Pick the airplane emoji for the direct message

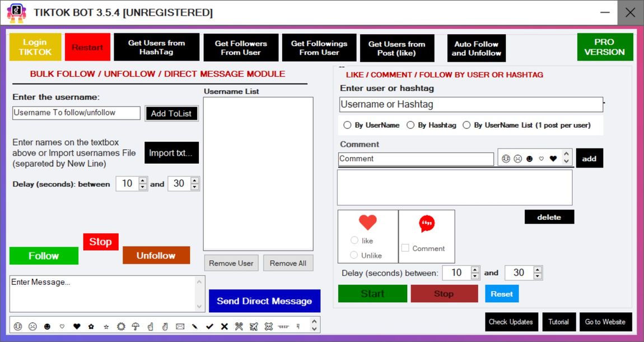pos(253,326)
